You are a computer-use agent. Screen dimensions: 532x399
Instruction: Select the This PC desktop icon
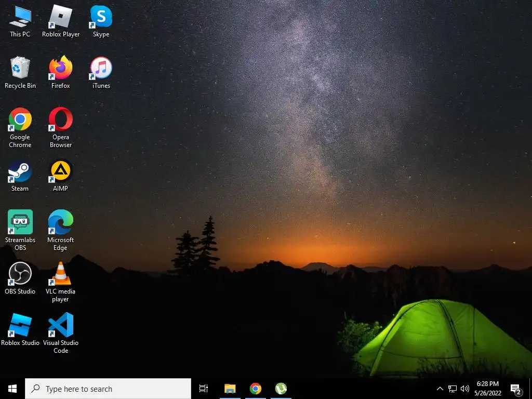coord(20,21)
